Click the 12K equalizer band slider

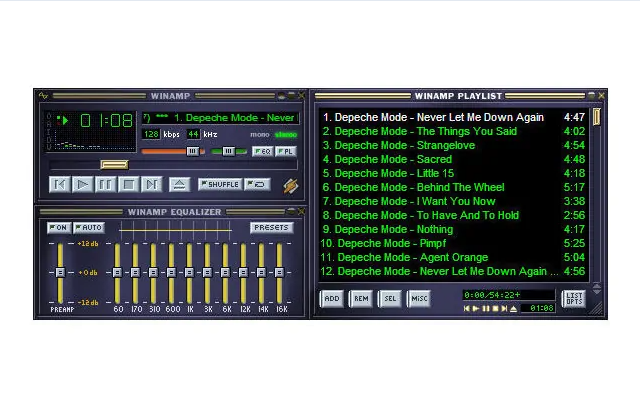(x=243, y=272)
